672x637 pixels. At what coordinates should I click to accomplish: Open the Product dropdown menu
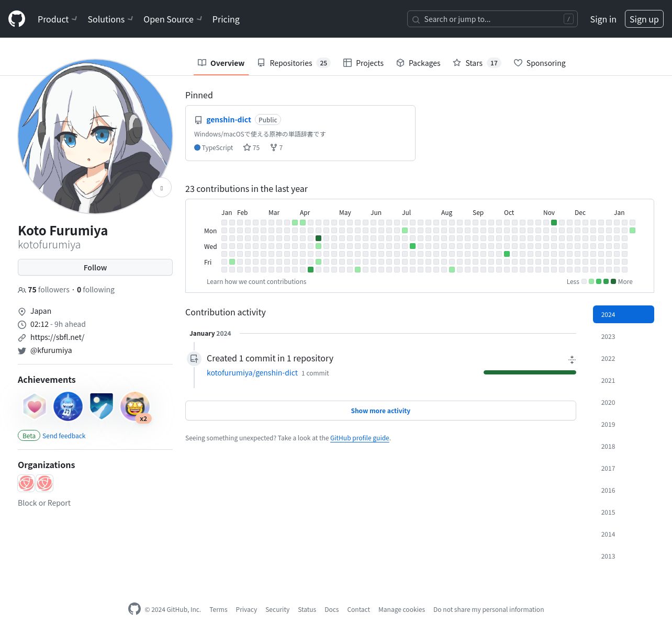57,19
